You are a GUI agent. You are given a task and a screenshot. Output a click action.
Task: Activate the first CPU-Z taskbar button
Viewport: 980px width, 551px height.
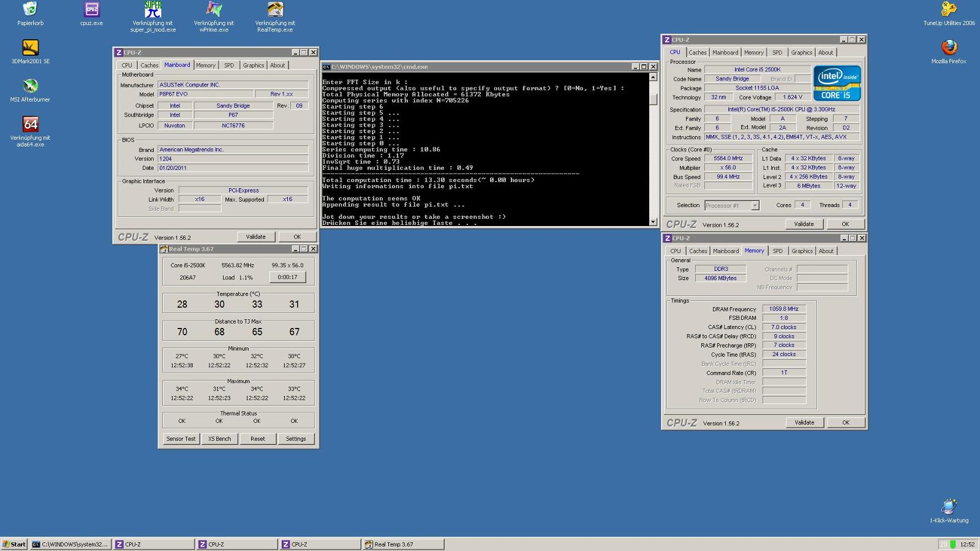click(154, 544)
